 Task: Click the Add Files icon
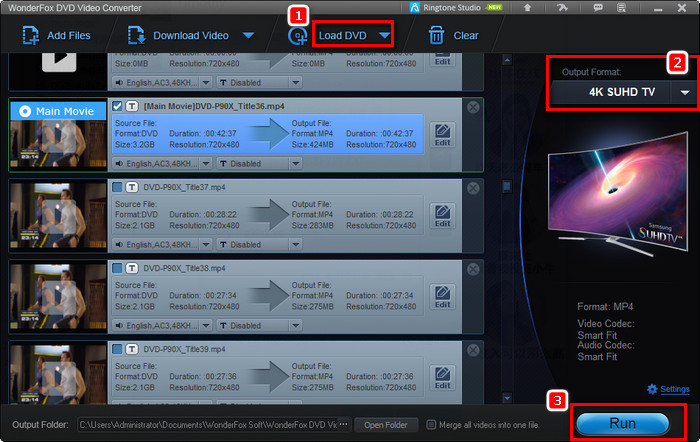pyautogui.click(x=30, y=35)
